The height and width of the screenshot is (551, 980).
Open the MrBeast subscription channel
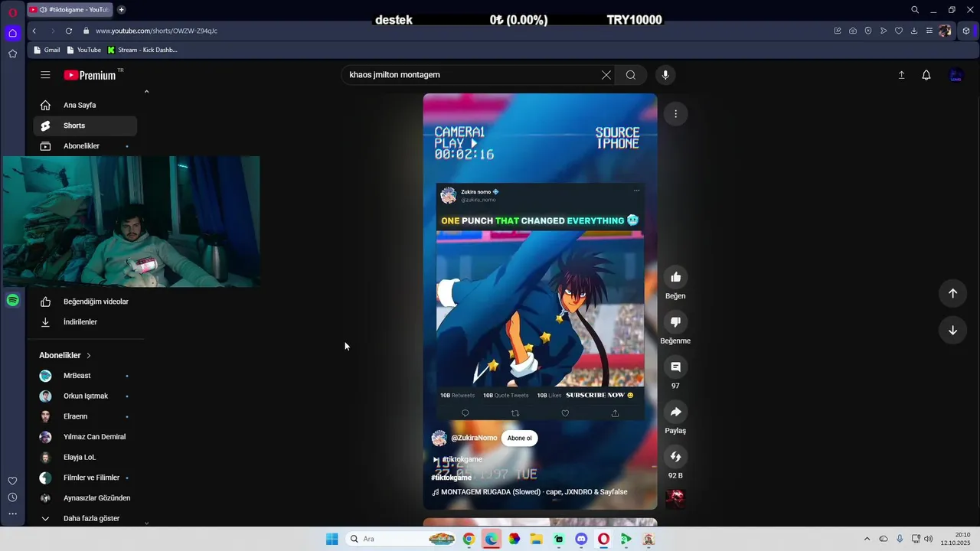click(x=85, y=376)
